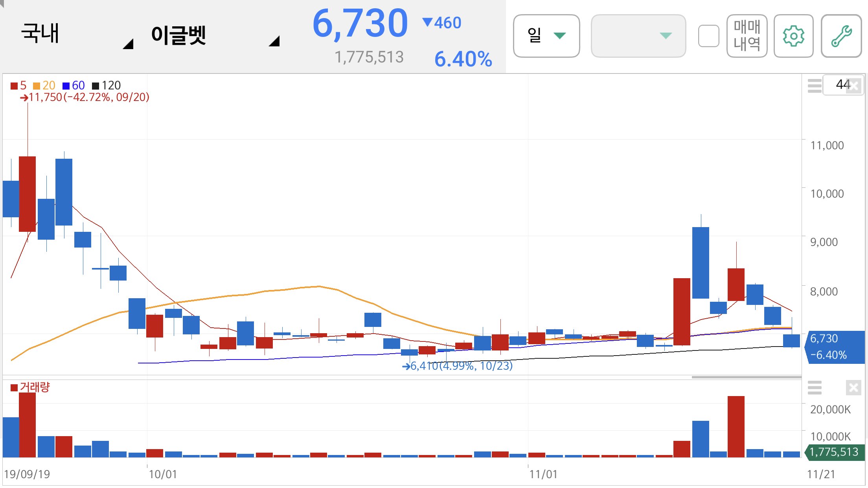Open volume chart hamburger menu

click(x=815, y=387)
